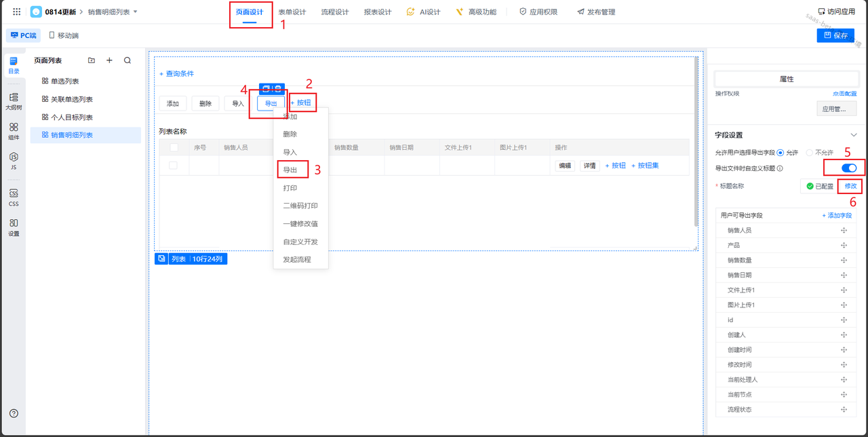
Task: Click the 添加字段 link
Action: click(837, 215)
